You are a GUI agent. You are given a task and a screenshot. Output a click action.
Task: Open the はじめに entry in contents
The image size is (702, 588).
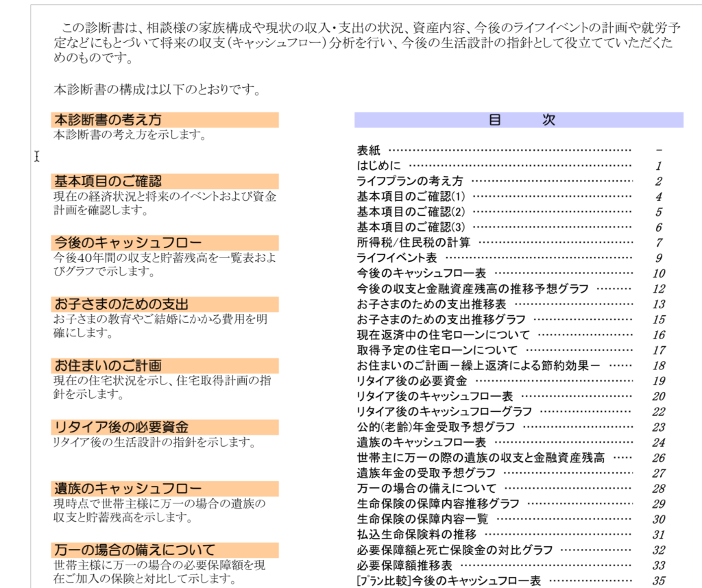[x=379, y=166]
